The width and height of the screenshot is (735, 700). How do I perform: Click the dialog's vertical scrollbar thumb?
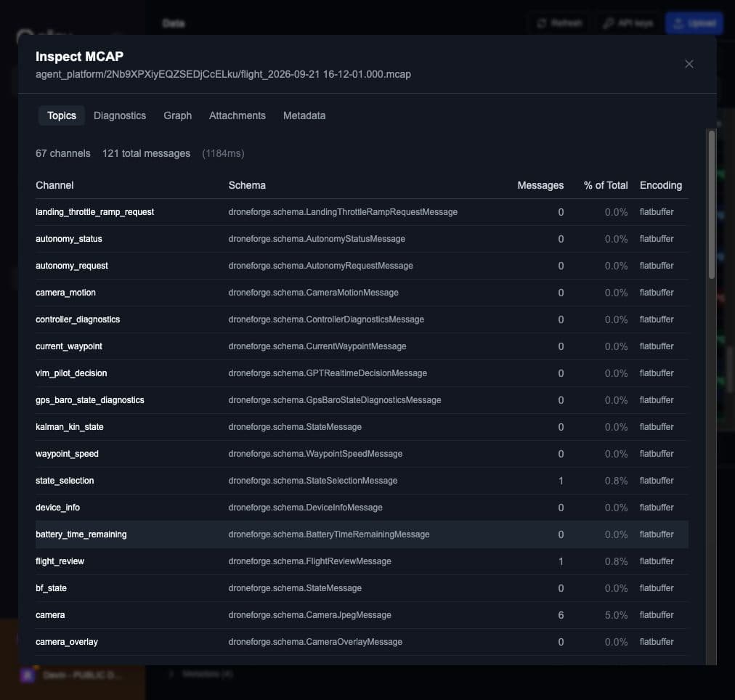click(712, 204)
